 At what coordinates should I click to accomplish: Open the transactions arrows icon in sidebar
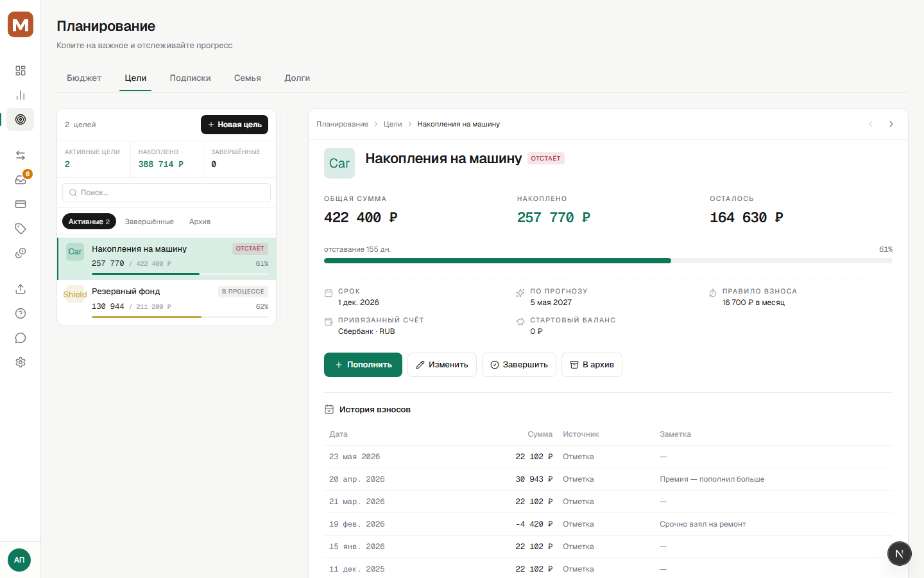point(21,155)
